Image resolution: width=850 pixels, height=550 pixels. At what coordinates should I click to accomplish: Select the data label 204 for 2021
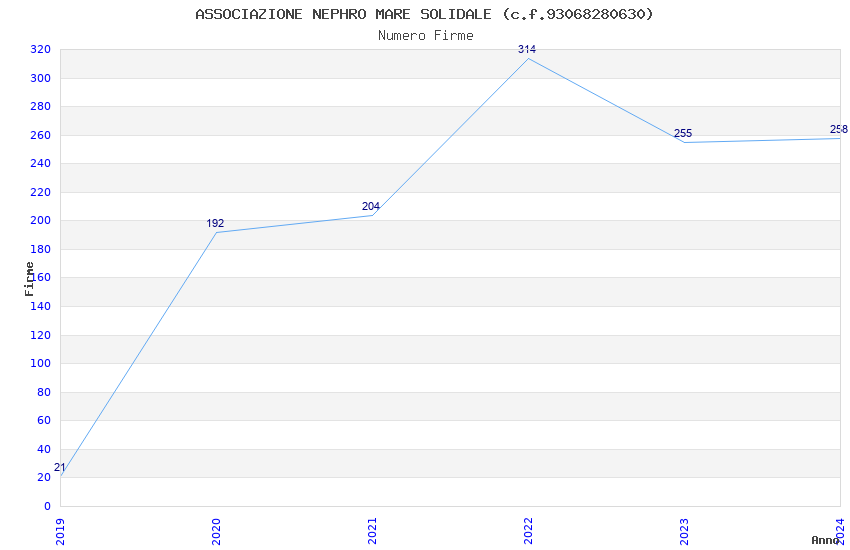click(x=371, y=206)
